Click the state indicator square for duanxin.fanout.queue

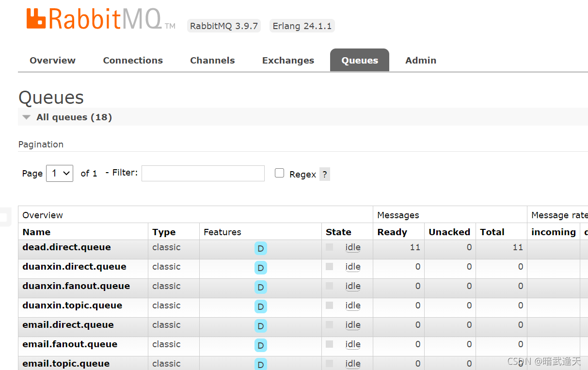click(330, 286)
